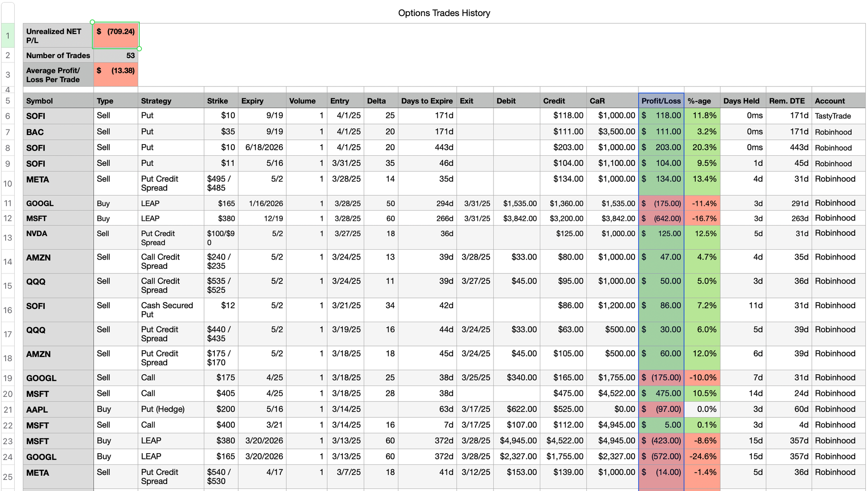Viewport: 868px width, 491px height.
Task: Click the 'Strategy' column header cell
Action: coord(171,101)
